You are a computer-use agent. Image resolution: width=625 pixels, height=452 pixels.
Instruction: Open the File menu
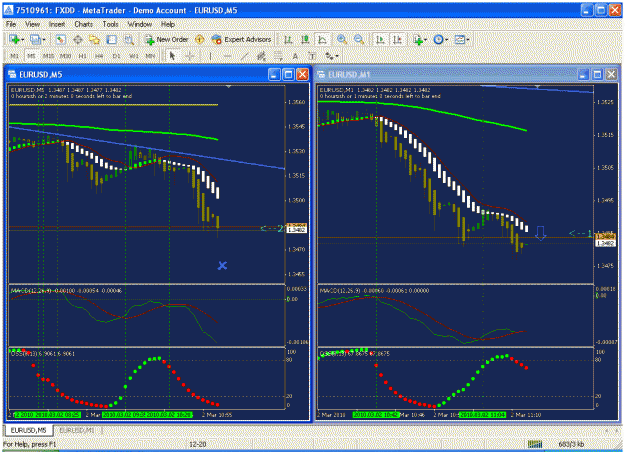(x=11, y=24)
